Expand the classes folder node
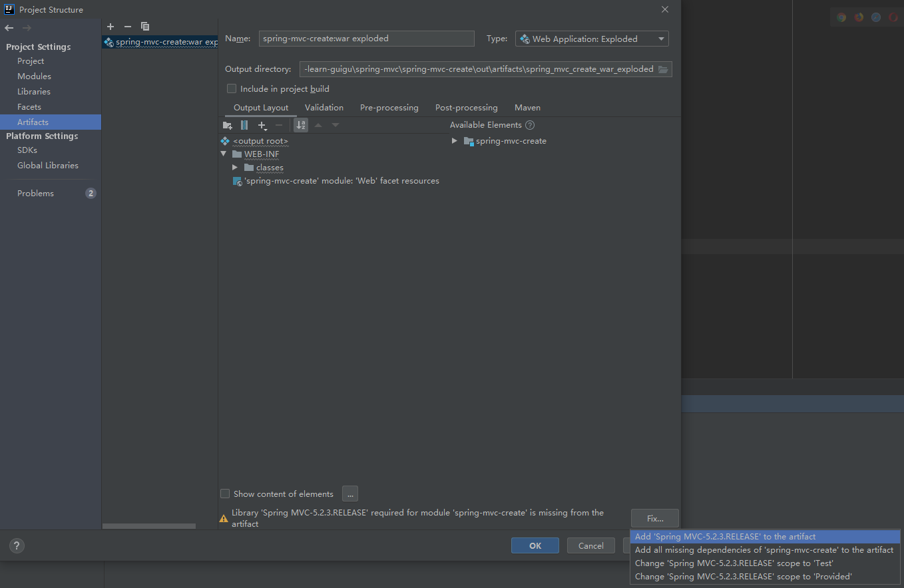The width and height of the screenshot is (904, 588). (x=235, y=168)
